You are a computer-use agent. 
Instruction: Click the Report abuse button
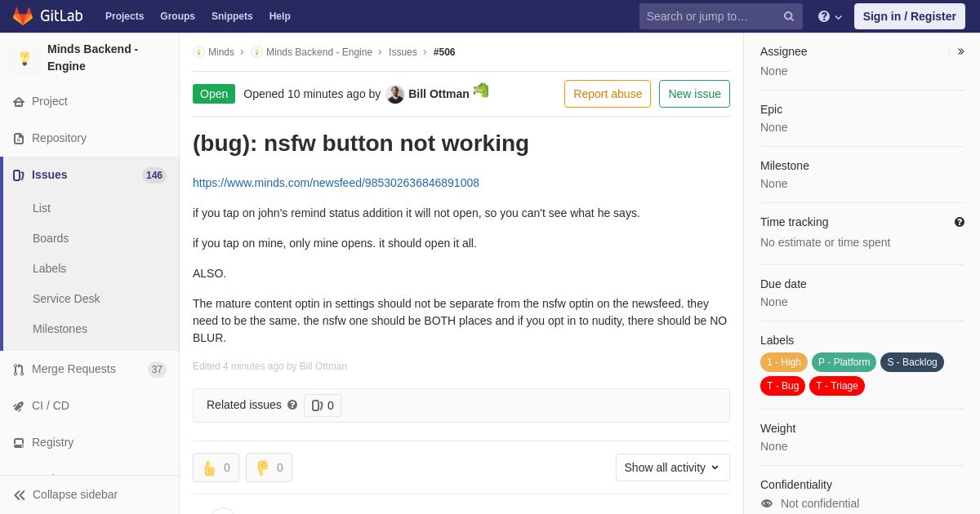coord(608,94)
